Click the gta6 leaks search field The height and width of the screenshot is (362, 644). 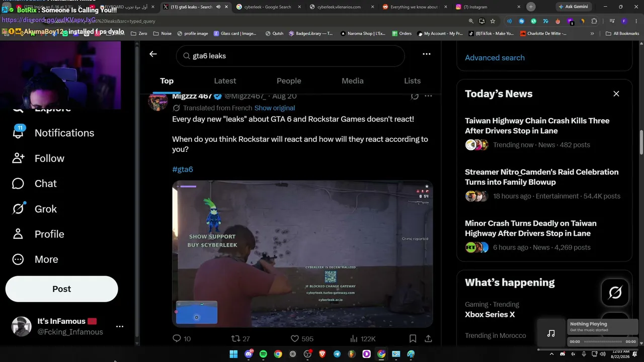click(290, 56)
